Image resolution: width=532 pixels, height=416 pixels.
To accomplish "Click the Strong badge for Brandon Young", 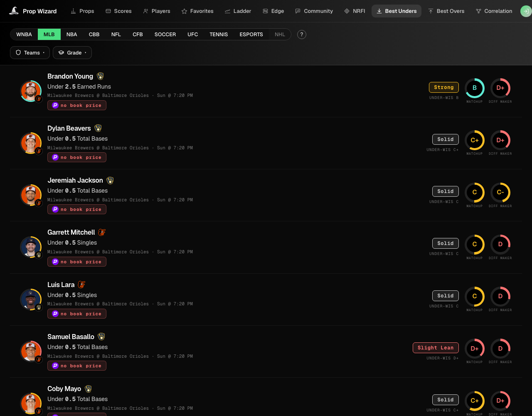I will click(x=444, y=87).
